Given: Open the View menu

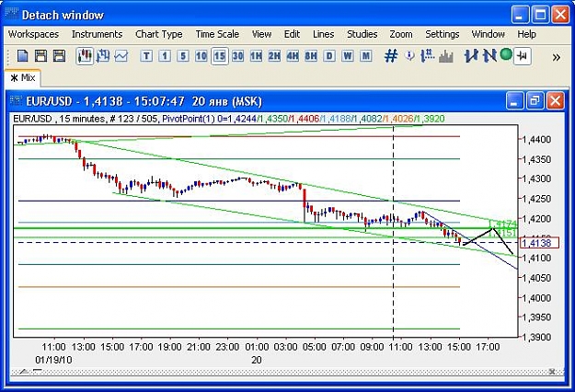Looking at the screenshot, I should pos(261,34).
